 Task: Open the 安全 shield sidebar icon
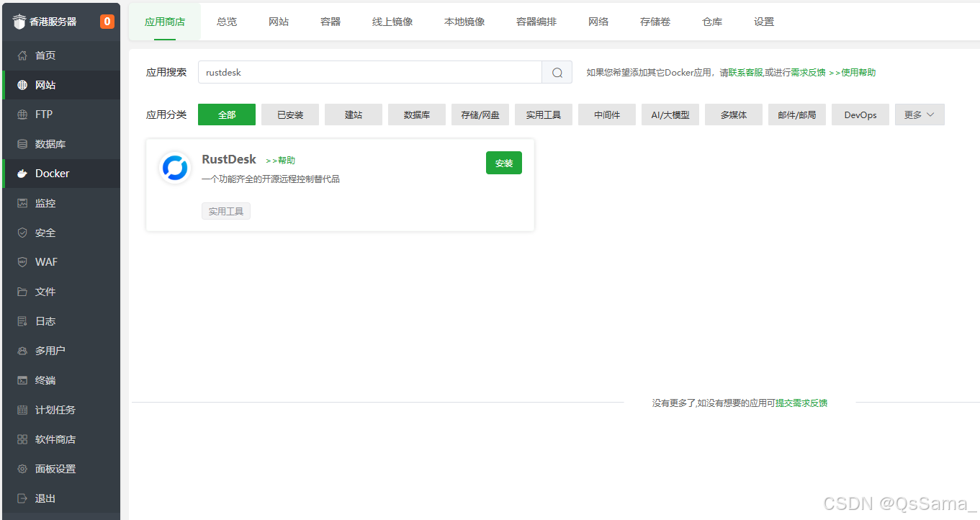click(22, 233)
